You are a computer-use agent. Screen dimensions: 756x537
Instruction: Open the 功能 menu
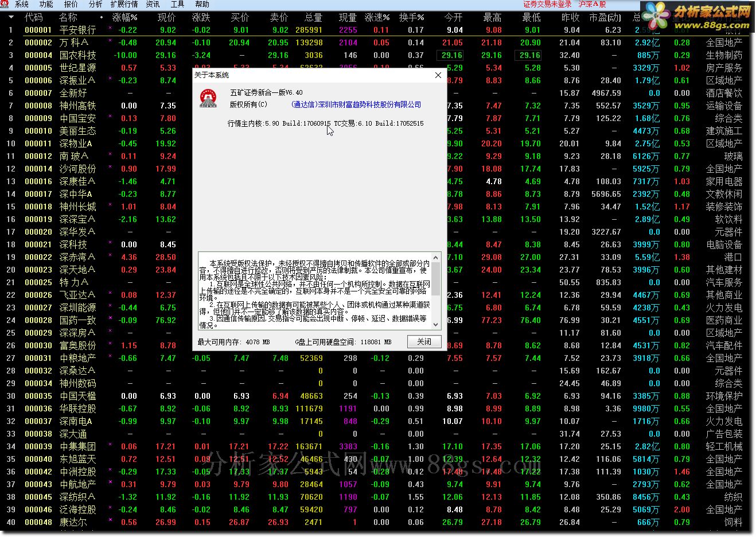tap(46, 4)
